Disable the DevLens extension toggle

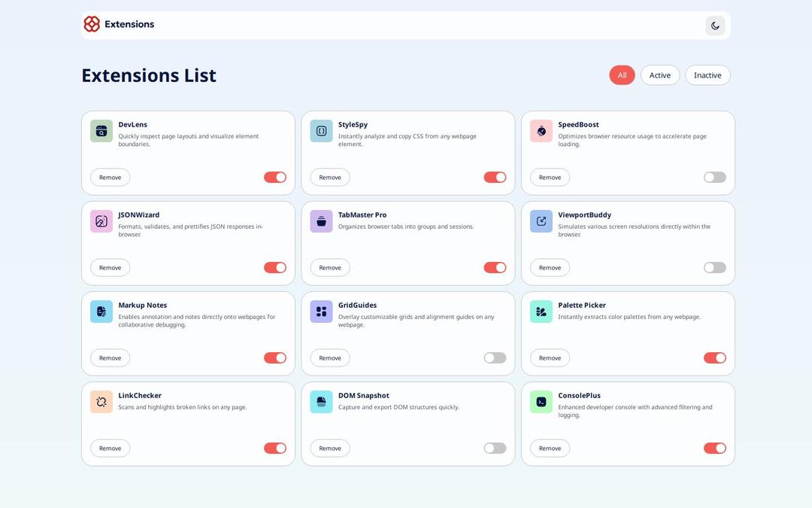(275, 178)
